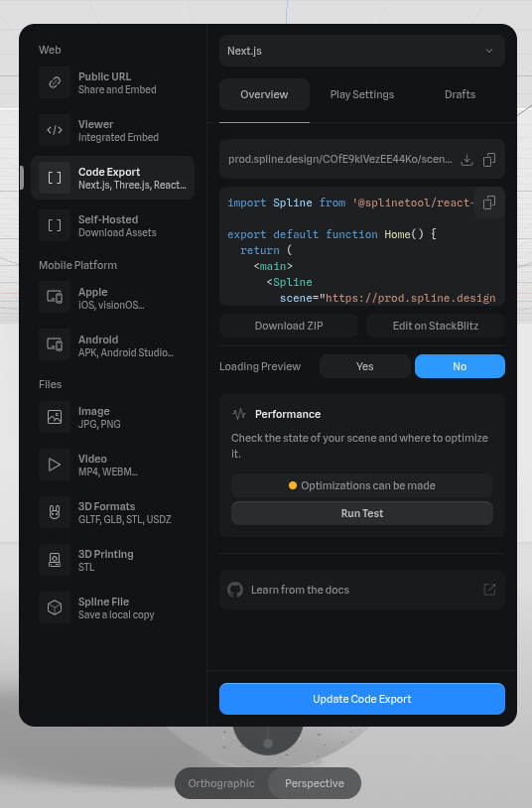
Task: Click the 'Web' section heading
Action: (50, 50)
